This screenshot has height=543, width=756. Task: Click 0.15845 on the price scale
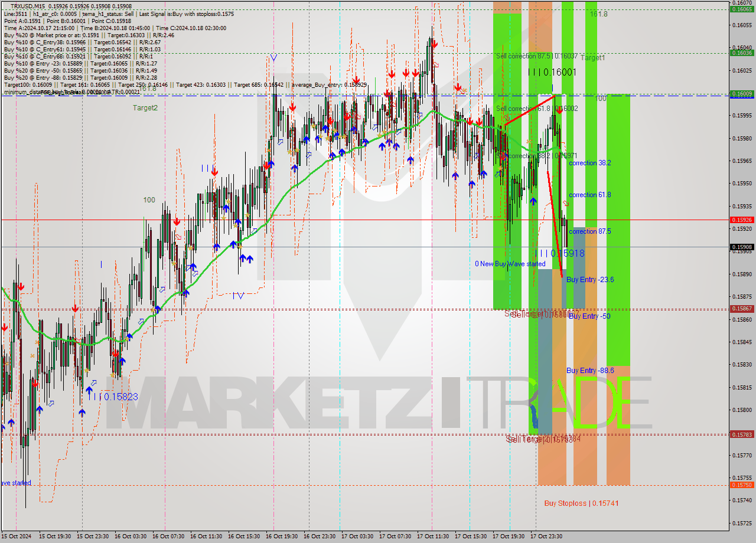tap(742, 342)
